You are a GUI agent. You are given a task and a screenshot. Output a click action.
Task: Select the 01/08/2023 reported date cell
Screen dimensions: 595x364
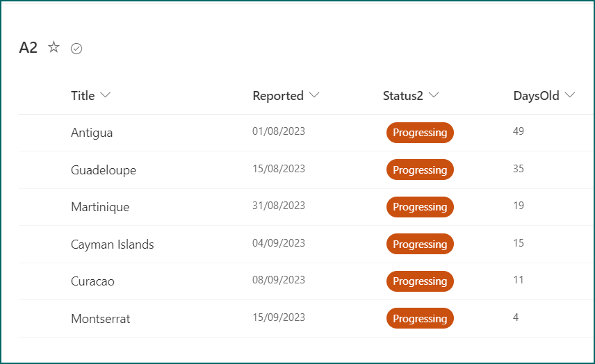[279, 131]
